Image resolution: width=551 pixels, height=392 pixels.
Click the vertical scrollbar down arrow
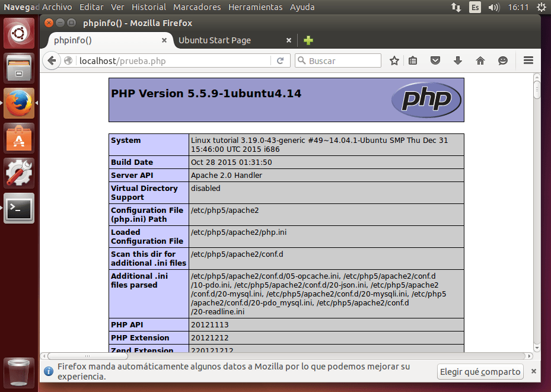[537, 348]
